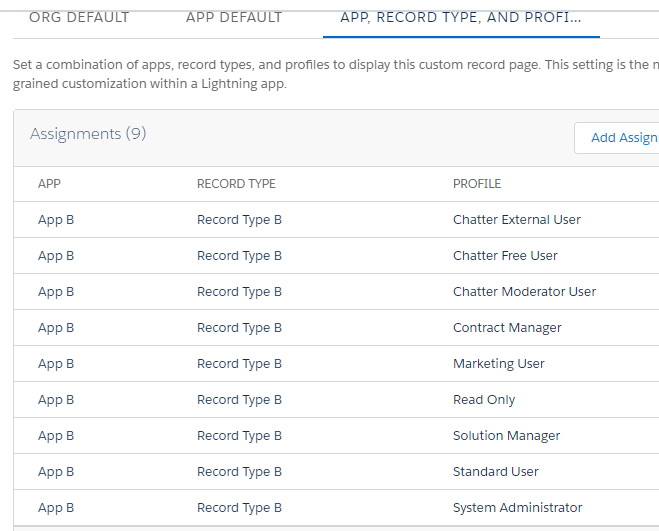Select the Standard User profile cell
Screen dimensions: 659x531
point(495,472)
